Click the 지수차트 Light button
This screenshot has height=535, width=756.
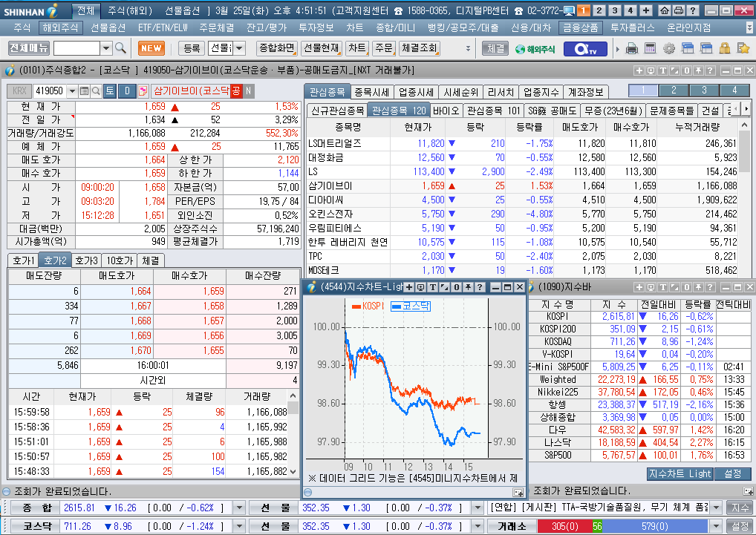[680, 474]
